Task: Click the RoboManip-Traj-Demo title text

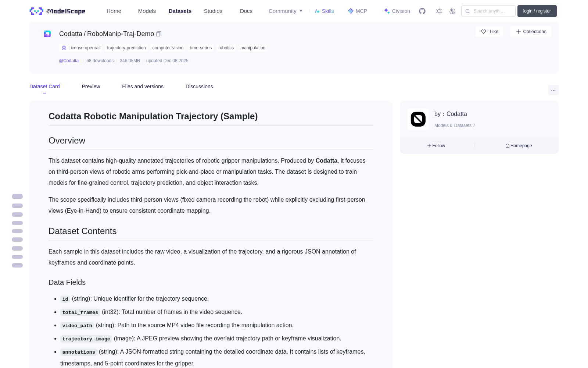Action: click(x=121, y=34)
